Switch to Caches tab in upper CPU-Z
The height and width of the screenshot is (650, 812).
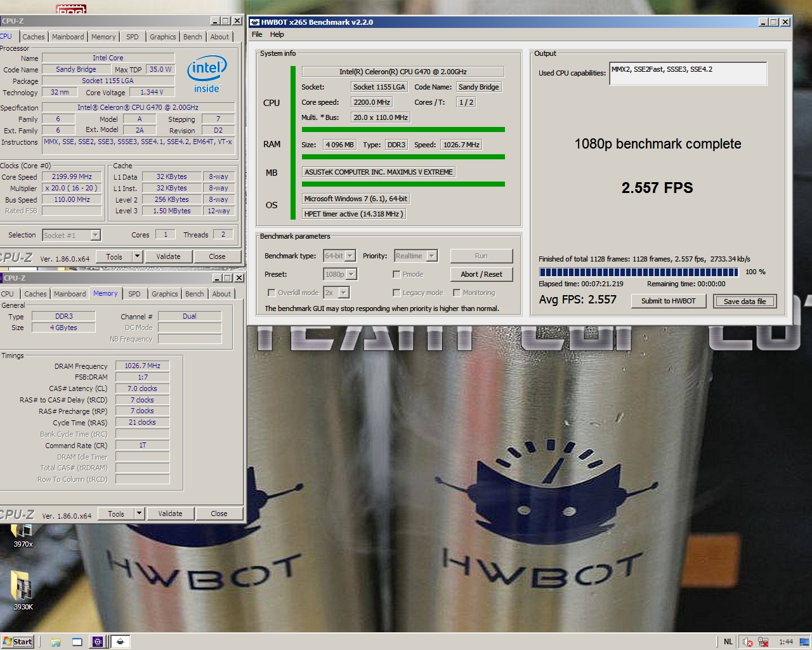(34, 37)
